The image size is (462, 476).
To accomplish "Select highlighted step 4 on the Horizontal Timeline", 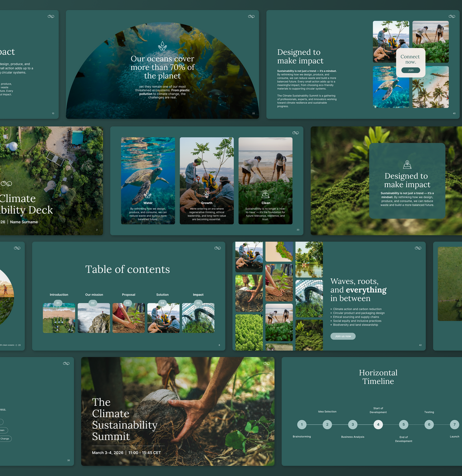I will click(378, 425).
